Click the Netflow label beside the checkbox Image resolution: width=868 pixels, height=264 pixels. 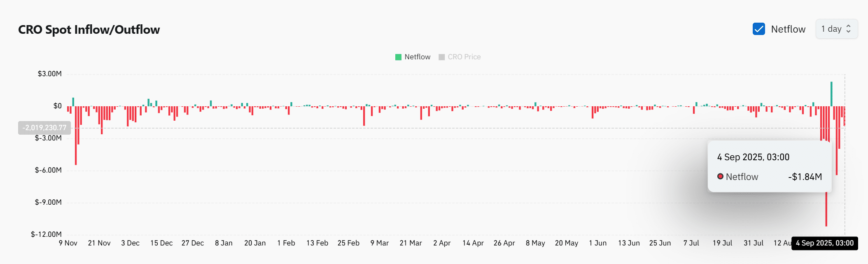pos(788,29)
